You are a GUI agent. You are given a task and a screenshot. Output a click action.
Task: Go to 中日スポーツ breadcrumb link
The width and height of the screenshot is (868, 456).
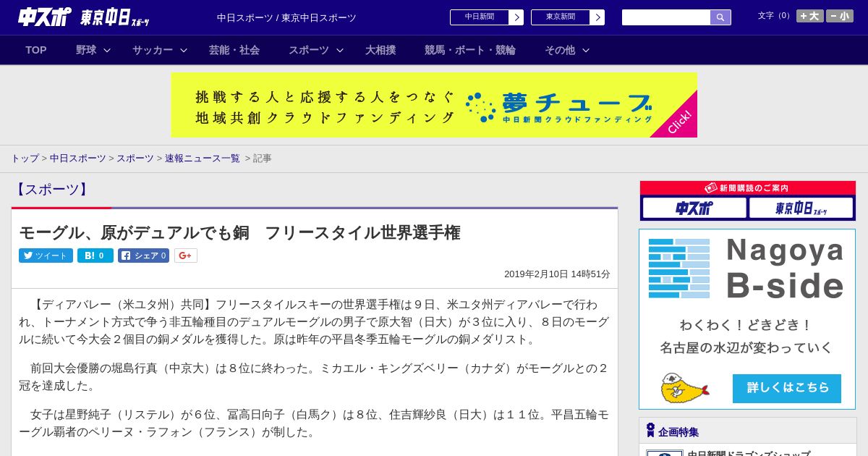tap(77, 158)
